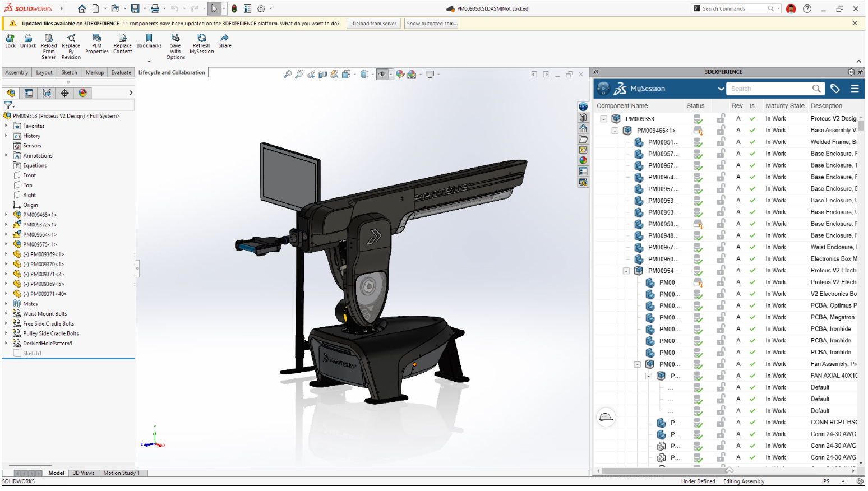Open DimXpertManager tab icon
868x491 pixels.
click(64, 93)
